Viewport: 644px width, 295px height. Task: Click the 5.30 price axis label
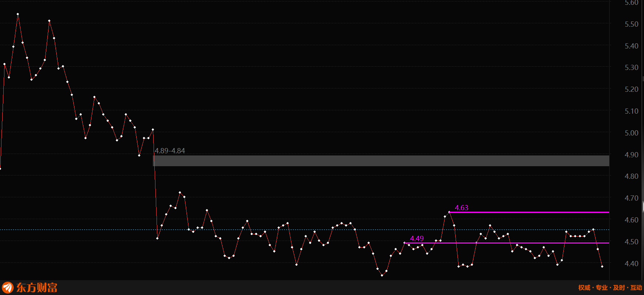click(x=631, y=67)
